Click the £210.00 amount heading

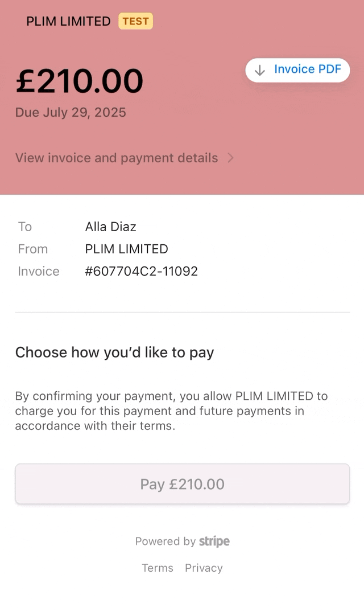[x=80, y=81]
